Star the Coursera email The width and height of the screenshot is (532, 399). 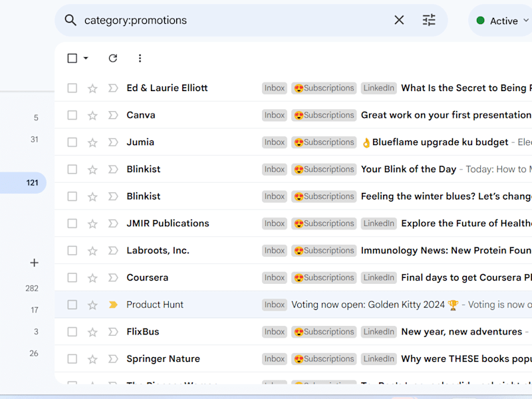point(92,278)
